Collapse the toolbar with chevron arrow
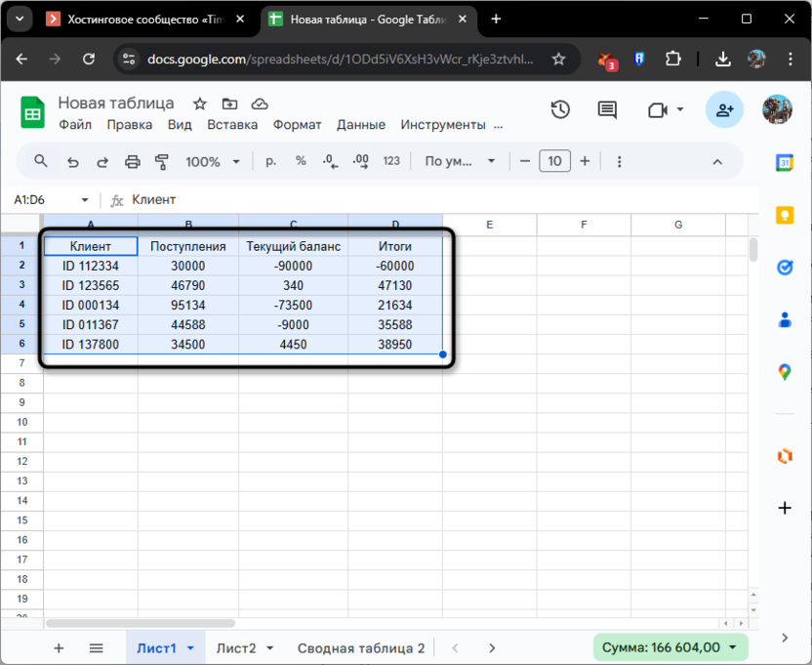The image size is (812, 665). (717, 162)
